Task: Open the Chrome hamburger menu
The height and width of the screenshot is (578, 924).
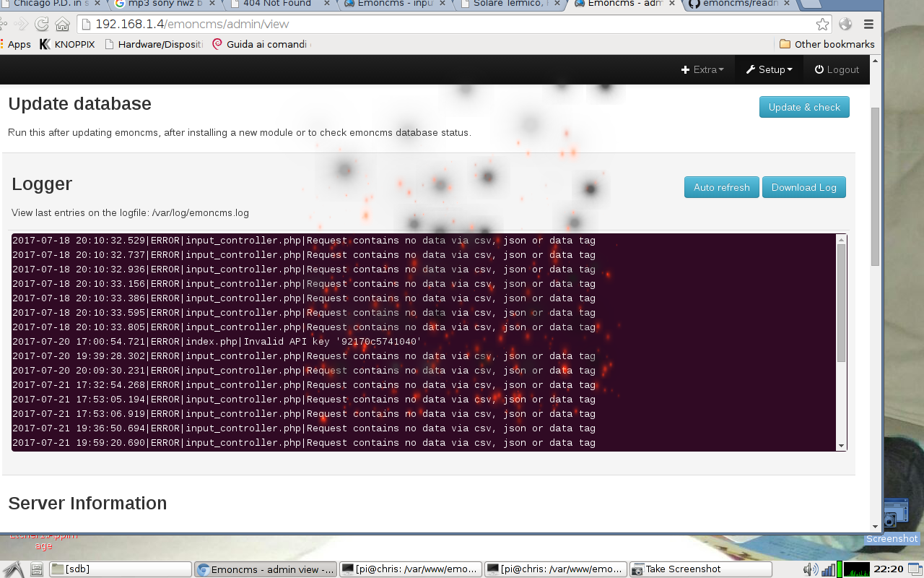Action: coord(868,24)
